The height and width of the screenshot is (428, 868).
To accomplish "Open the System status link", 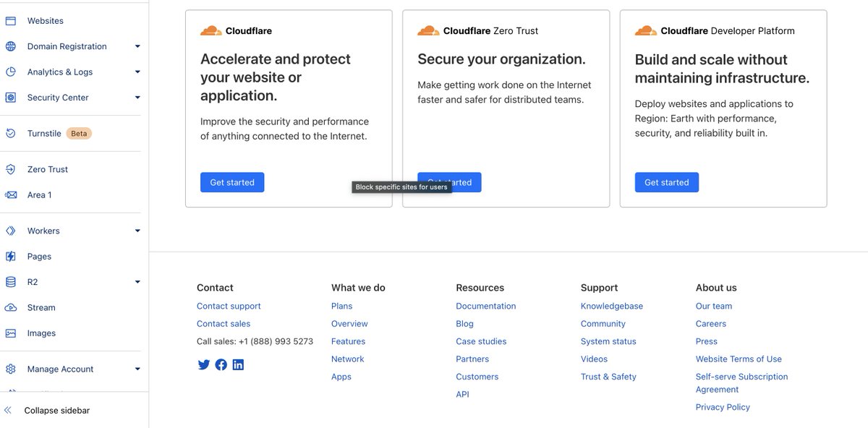I will 608,341.
